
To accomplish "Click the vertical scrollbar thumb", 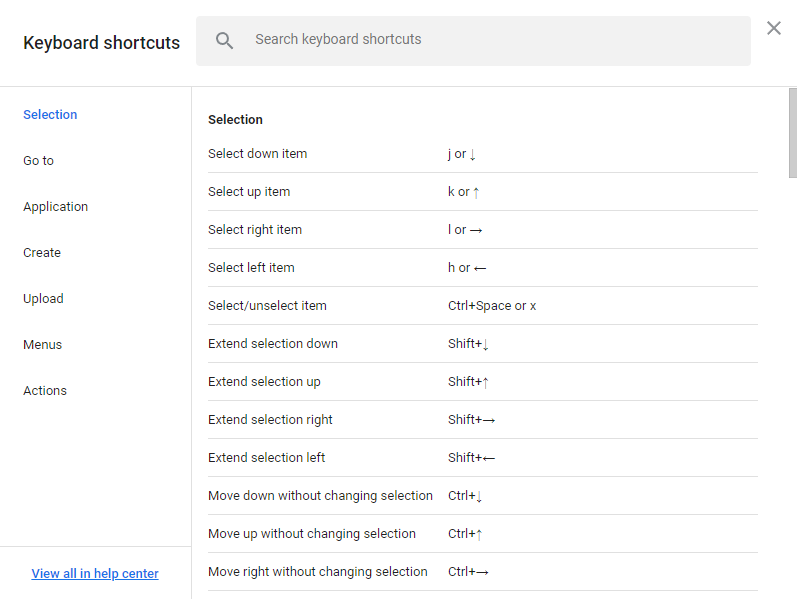I will point(792,133).
